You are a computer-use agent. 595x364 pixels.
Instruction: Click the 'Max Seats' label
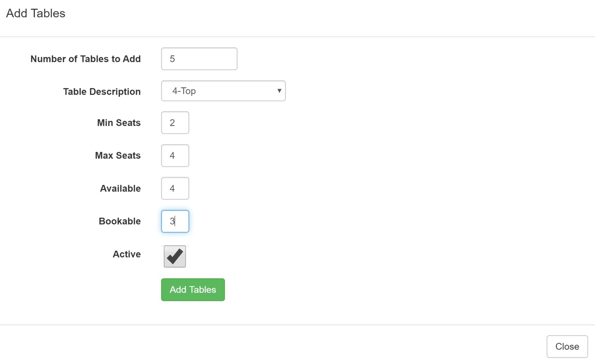coord(118,156)
